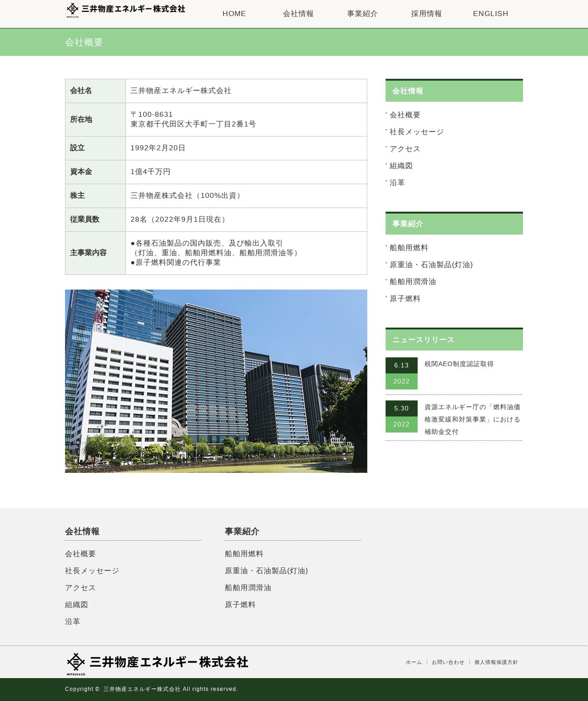Select the 1992年2月20日 table value
The width and height of the screenshot is (588, 701).
[158, 148]
